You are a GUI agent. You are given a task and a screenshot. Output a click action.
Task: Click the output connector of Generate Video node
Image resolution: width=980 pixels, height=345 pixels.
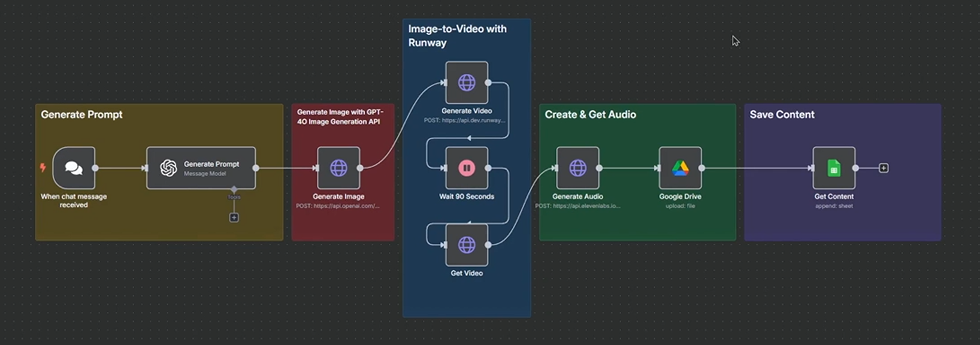coord(488,83)
